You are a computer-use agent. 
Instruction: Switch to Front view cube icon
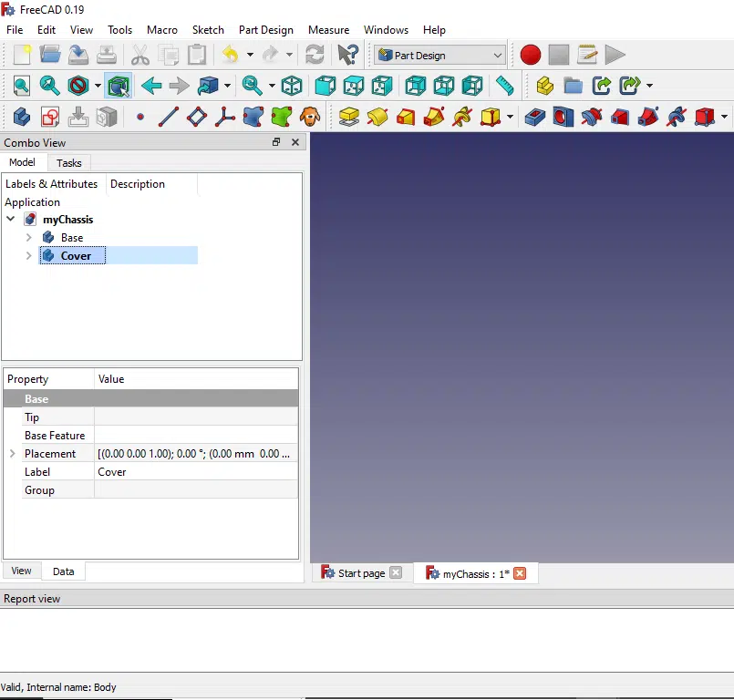(x=326, y=86)
